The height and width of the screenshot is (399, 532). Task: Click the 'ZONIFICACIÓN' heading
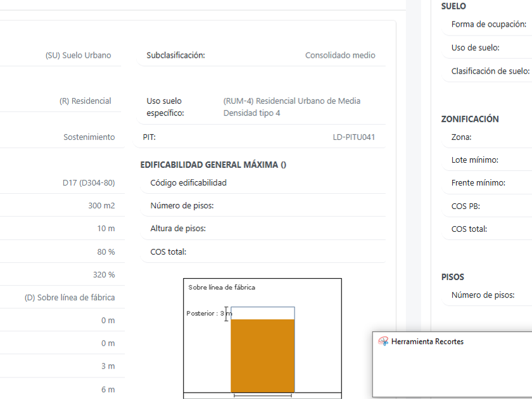pos(470,119)
